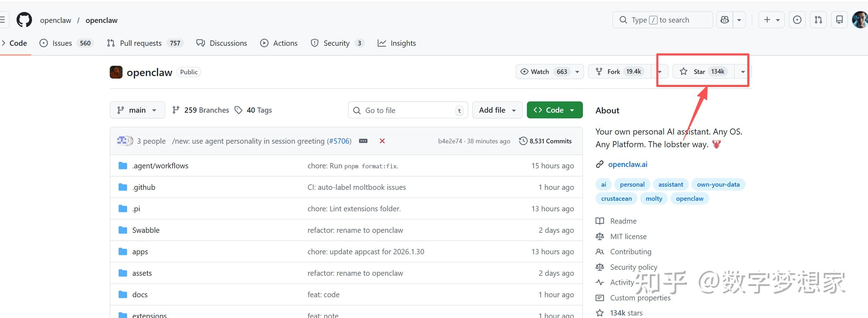Open the Copilot chat icon
Viewport: 868px width, 318px height.
(x=725, y=20)
